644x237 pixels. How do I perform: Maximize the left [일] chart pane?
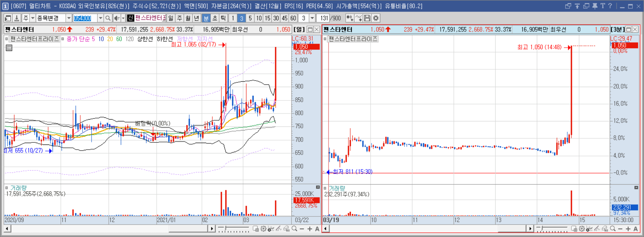point(310,30)
